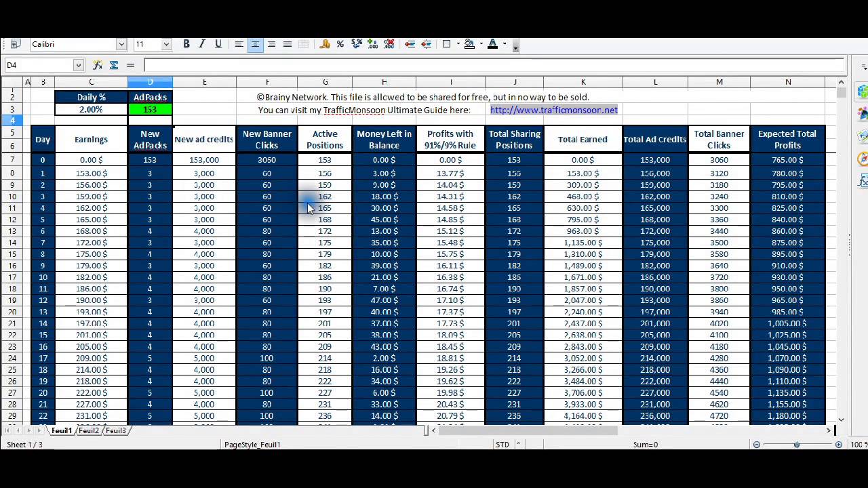The width and height of the screenshot is (868, 488).
Task: Open the borders style dropdown
Action: pos(458,44)
